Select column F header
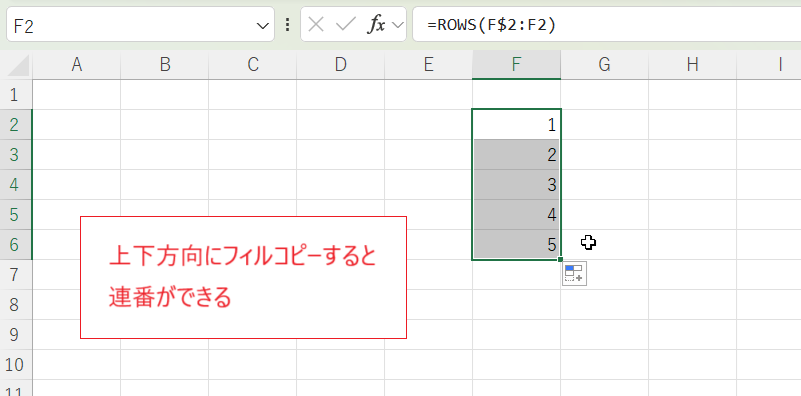801x396 pixels. point(516,65)
